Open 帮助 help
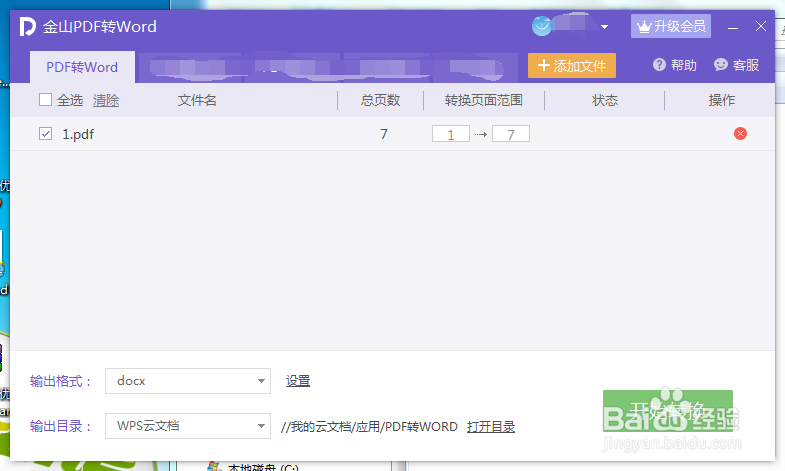Viewport: 785px width, 471px height. pos(675,65)
